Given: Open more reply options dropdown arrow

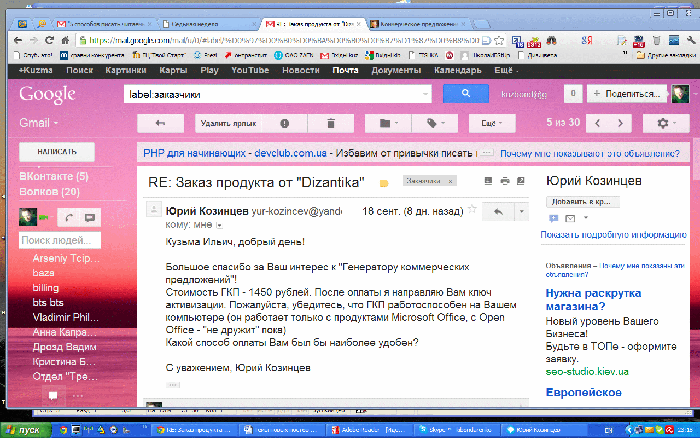Looking at the screenshot, I should tap(521, 212).
